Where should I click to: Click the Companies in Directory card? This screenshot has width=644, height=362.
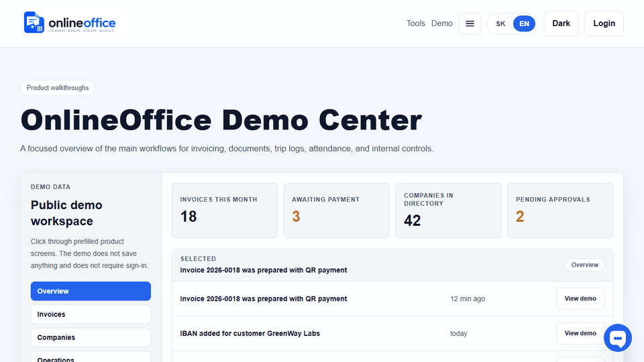(449, 210)
